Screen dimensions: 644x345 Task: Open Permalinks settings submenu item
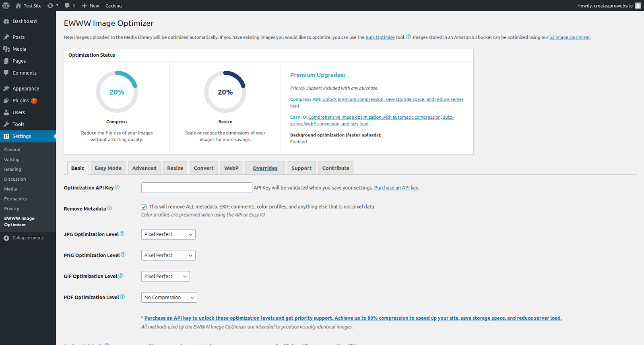pyautogui.click(x=15, y=199)
